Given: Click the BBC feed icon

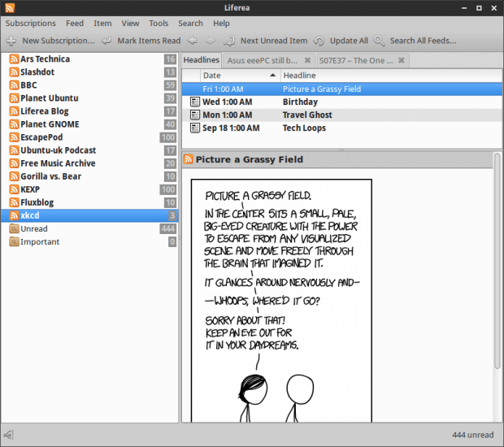Looking at the screenshot, I should pyautogui.click(x=14, y=85).
